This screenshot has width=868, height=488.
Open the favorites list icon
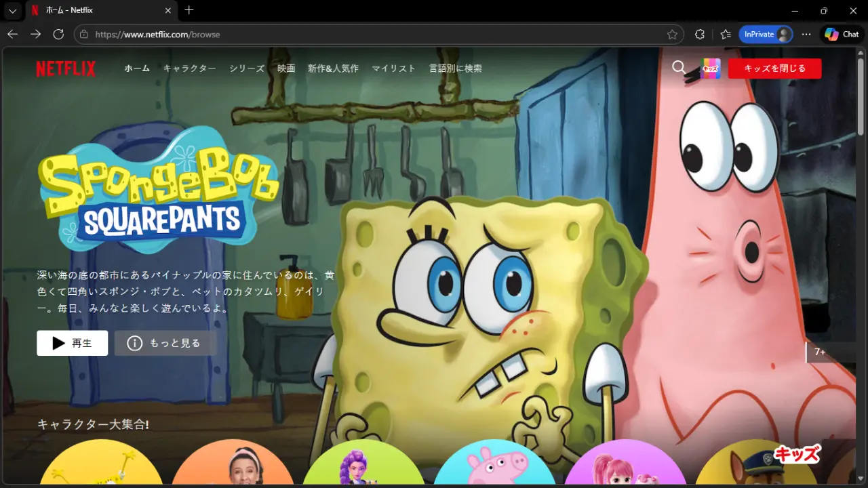726,34
